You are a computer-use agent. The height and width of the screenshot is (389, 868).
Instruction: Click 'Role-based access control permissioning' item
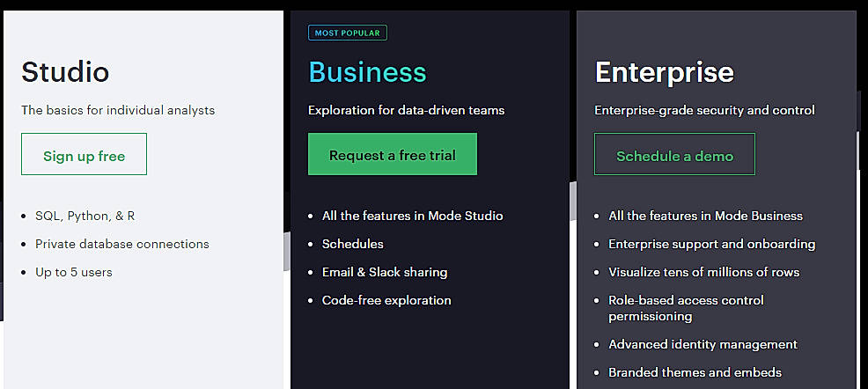pos(687,308)
